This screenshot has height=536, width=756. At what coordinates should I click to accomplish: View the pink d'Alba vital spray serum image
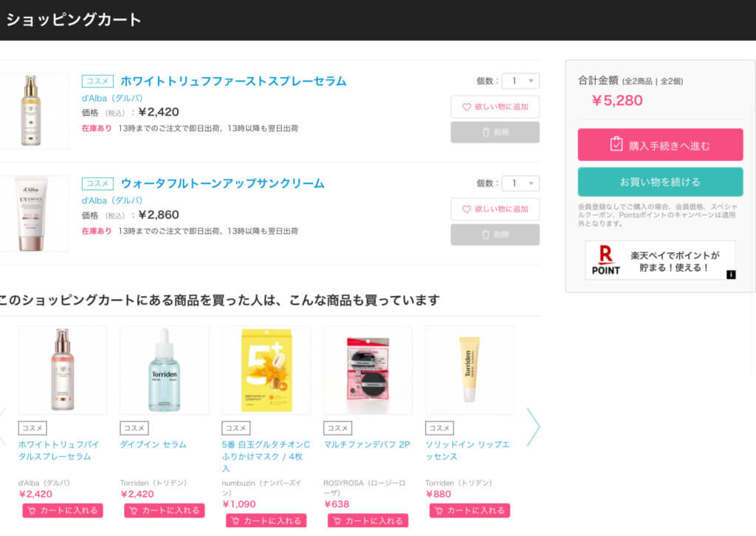pyautogui.click(x=63, y=370)
